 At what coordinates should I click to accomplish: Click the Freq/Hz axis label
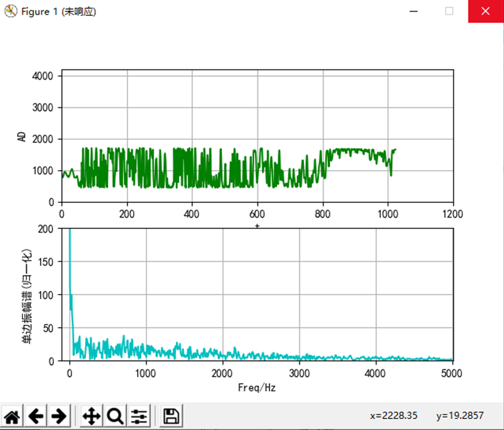point(257,387)
